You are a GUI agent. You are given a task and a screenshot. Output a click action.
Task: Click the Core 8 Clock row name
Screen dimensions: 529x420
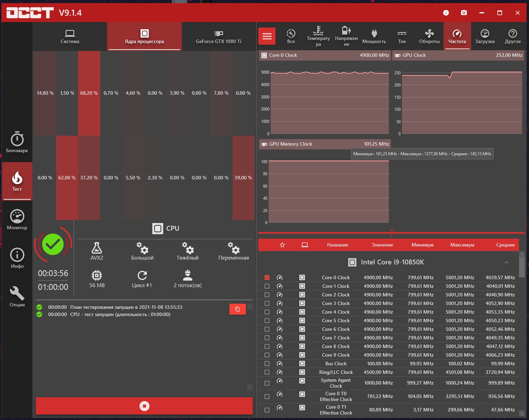click(x=336, y=346)
